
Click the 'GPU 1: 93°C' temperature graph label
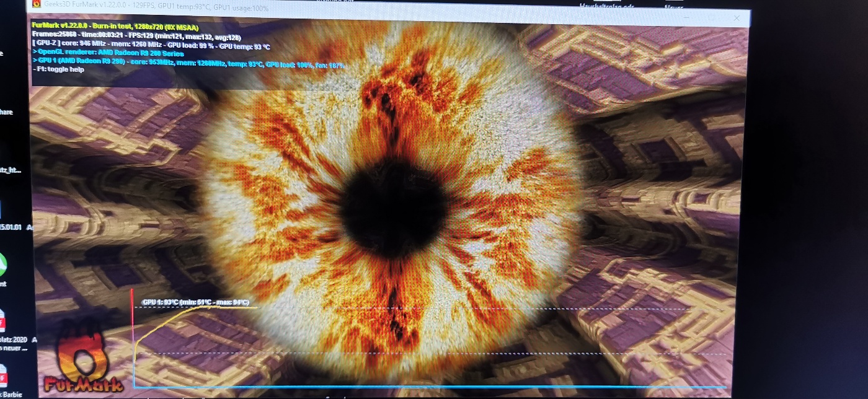pos(196,302)
